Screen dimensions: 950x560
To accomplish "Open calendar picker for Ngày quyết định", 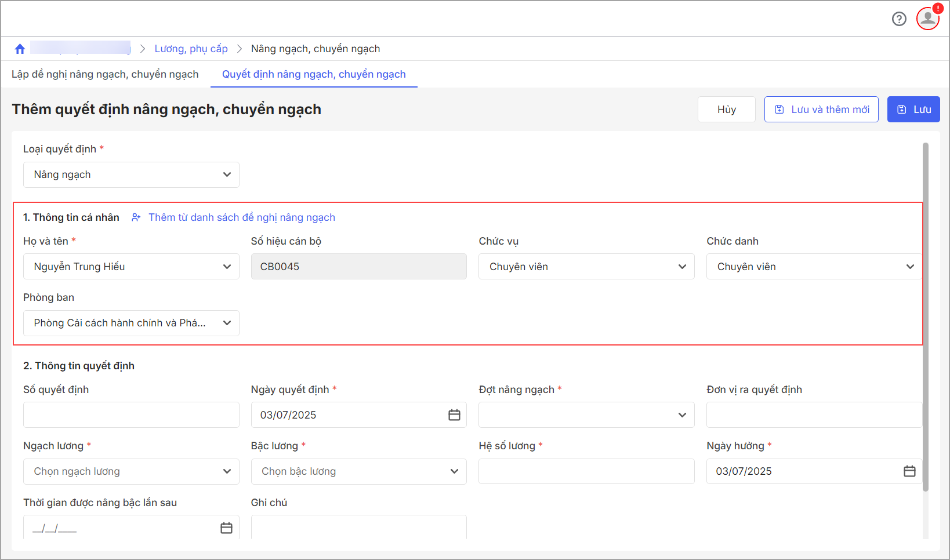I will [454, 415].
